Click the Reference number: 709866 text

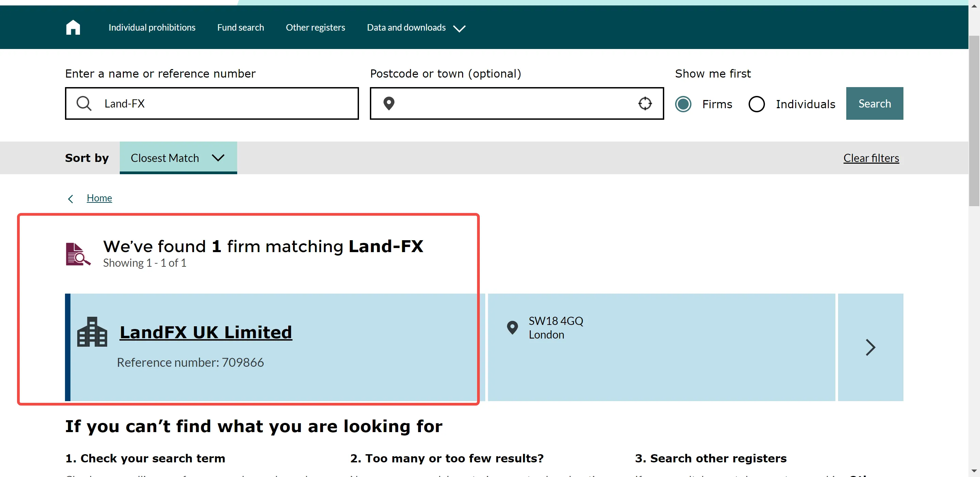click(190, 362)
